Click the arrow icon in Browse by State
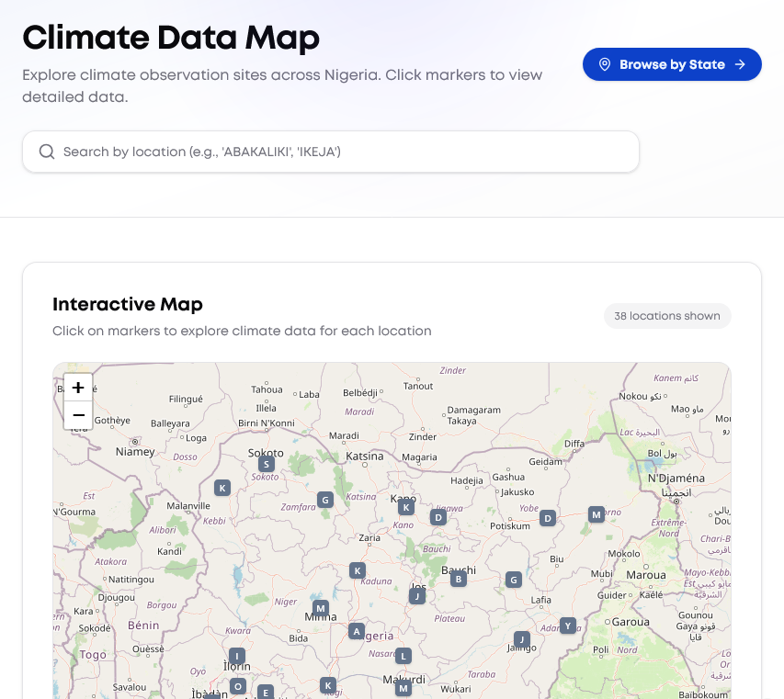Image resolution: width=784 pixels, height=699 pixels. 740,64
